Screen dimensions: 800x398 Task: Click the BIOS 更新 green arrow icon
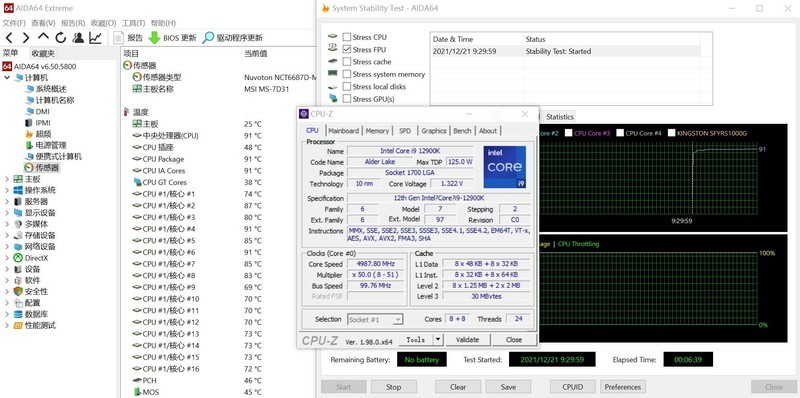(x=154, y=38)
